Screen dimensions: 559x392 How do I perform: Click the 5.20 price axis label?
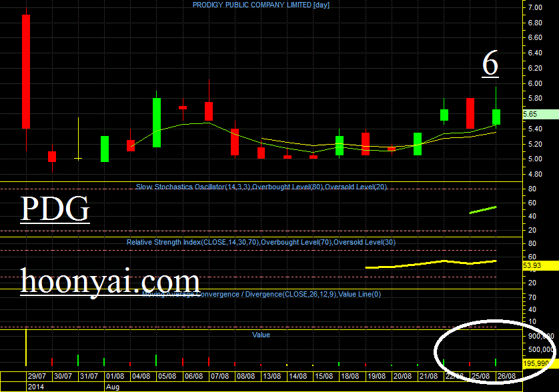[535, 144]
